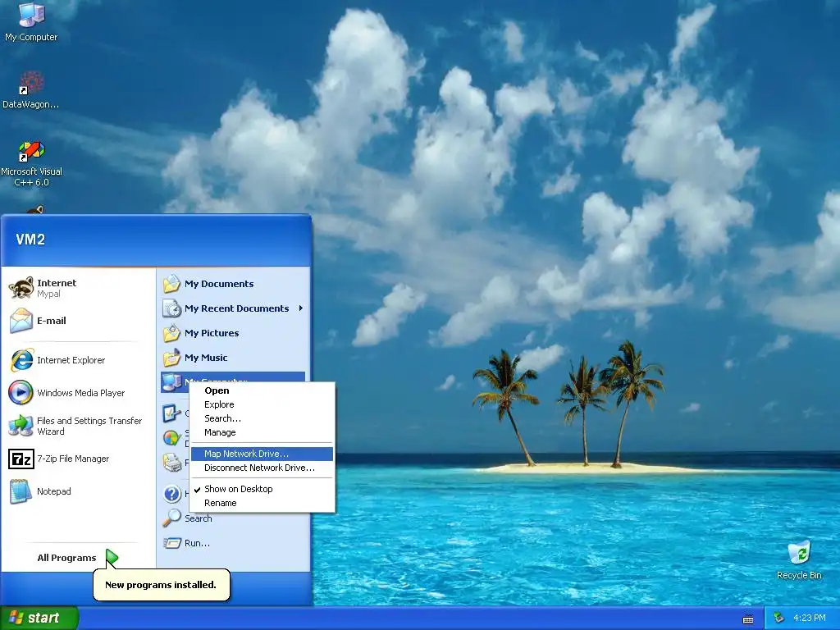Choose Open in the context menu

coord(262,390)
